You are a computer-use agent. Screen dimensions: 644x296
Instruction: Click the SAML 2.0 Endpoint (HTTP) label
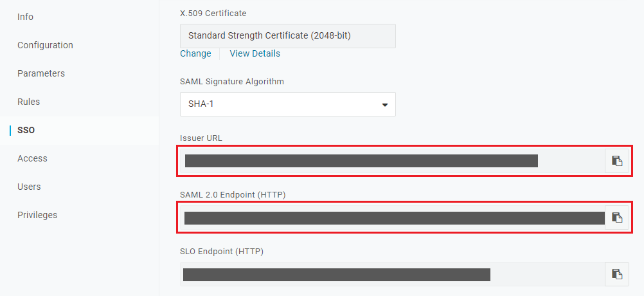pyautogui.click(x=233, y=194)
